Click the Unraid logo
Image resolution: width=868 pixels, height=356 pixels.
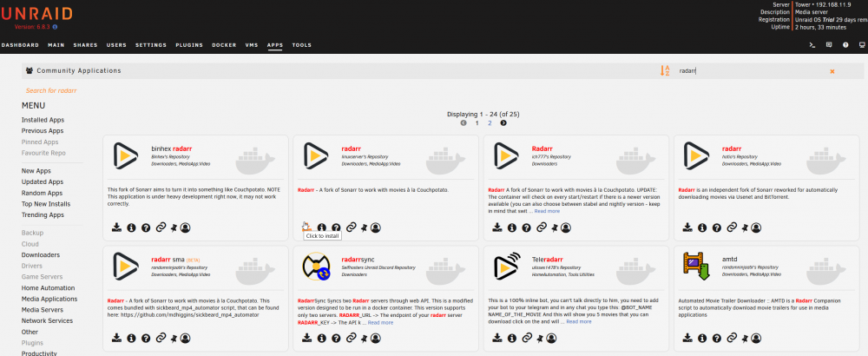pos(36,14)
